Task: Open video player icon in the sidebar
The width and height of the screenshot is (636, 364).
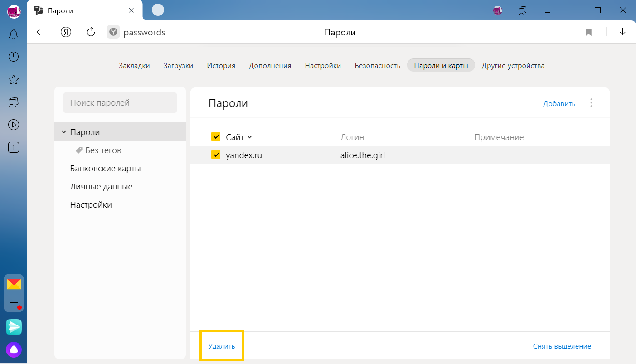Action: pyautogui.click(x=14, y=124)
